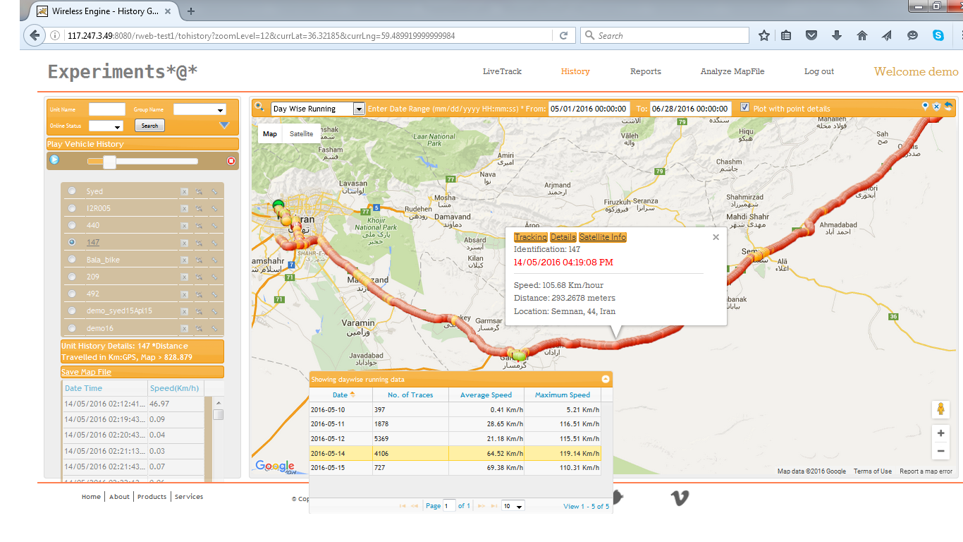Open the Analyze MapFile menu item
963x542 pixels.
tap(732, 71)
